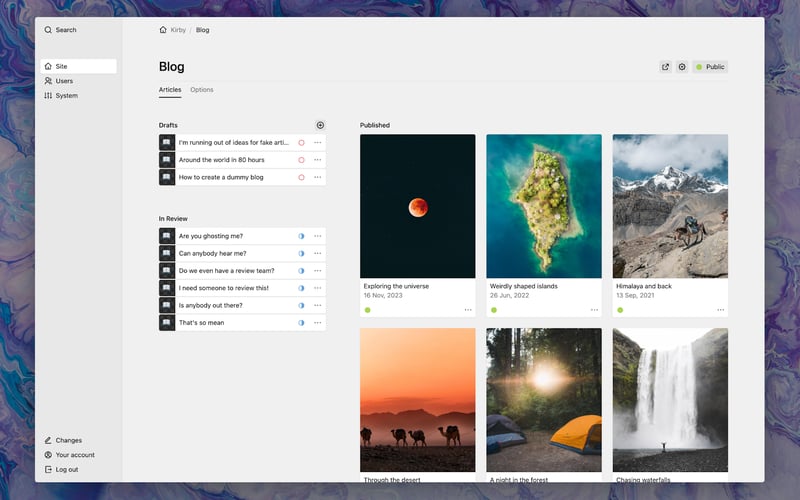Click green status dot of 'Weirdly shaped islands'
Screen dimensions: 800x500
(x=494, y=310)
